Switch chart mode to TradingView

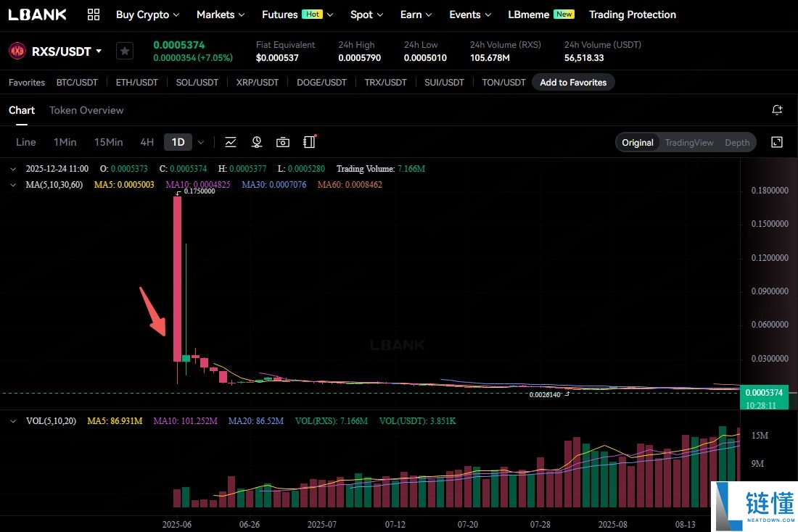click(689, 142)
